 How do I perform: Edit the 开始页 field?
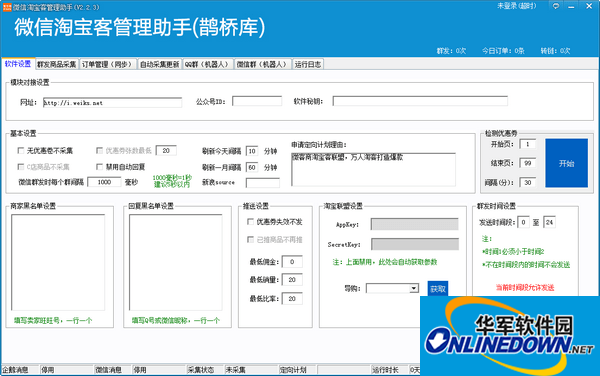[527, 144]
